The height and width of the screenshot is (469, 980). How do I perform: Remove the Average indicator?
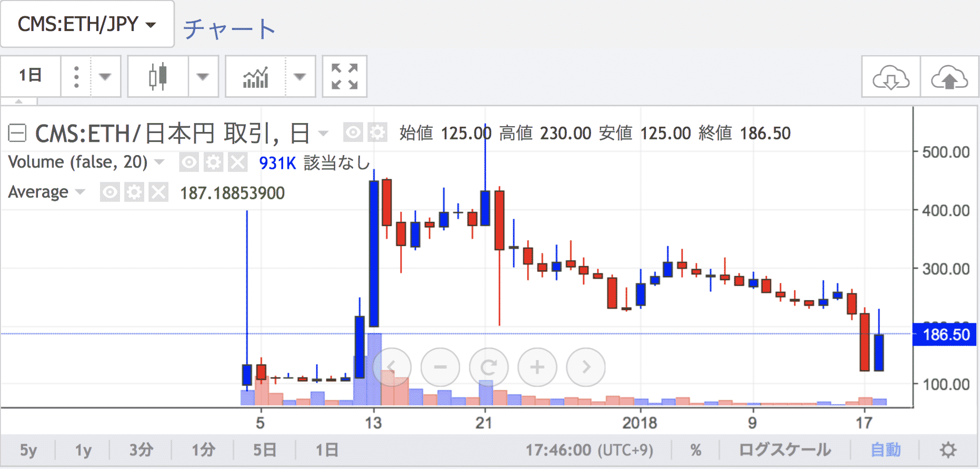[x=158, y=192]
